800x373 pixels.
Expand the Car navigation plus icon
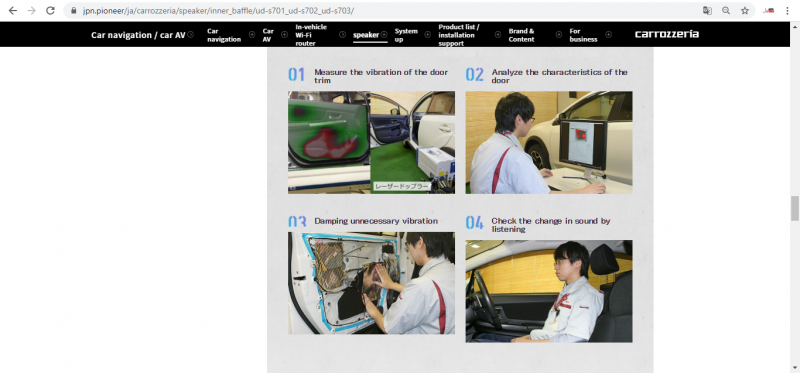click(x=252, y=35)
